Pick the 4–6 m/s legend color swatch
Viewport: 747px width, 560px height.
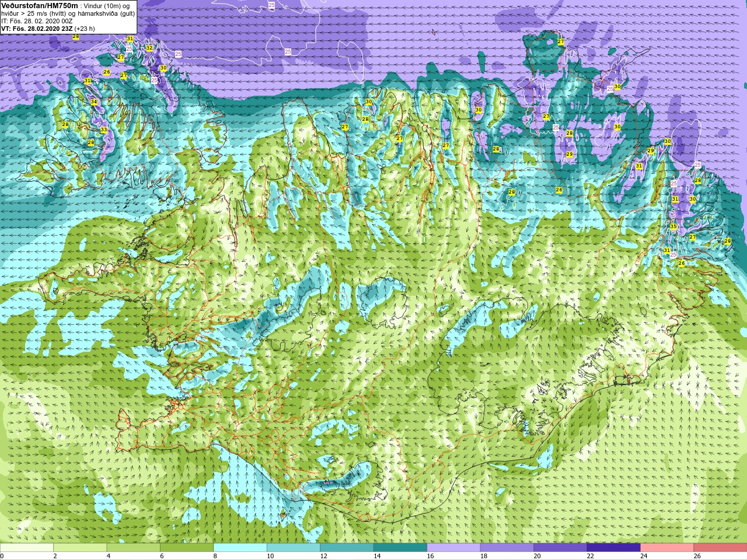[134, 548]
